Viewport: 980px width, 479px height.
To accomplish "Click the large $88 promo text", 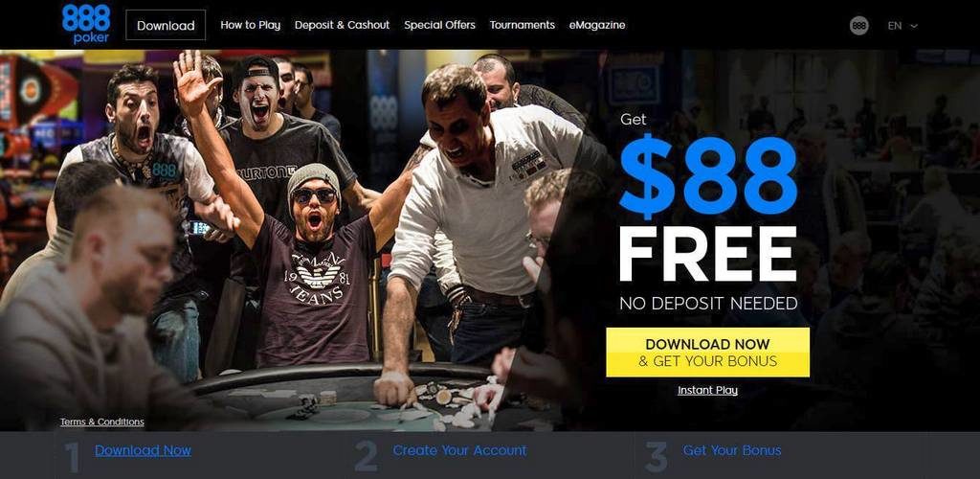I will coord(708,178).
